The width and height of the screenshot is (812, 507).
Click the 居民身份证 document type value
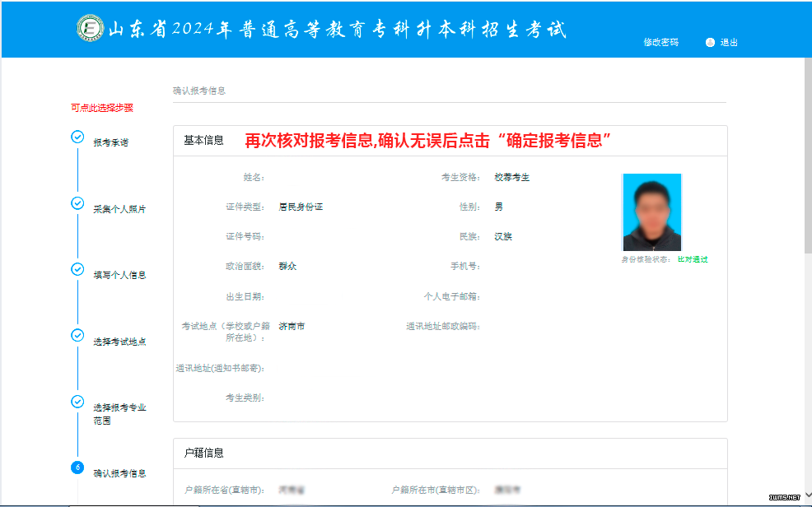301,207
